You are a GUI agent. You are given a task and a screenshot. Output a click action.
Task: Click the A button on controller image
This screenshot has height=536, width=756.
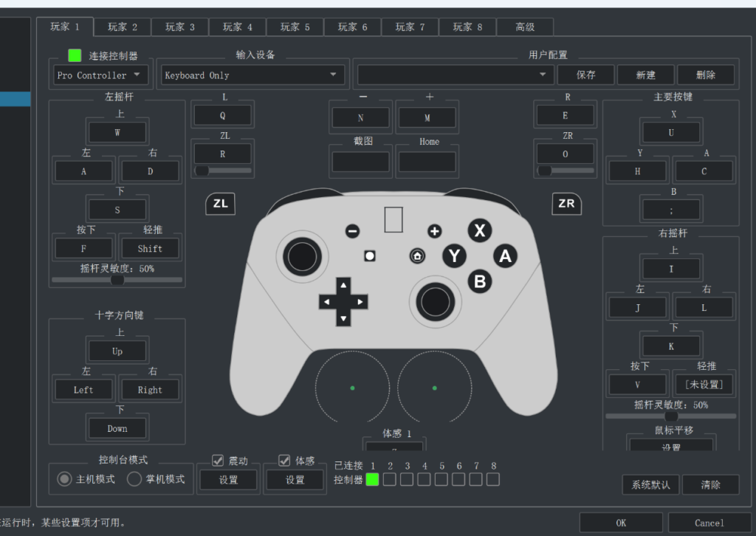tap(505, 255)
